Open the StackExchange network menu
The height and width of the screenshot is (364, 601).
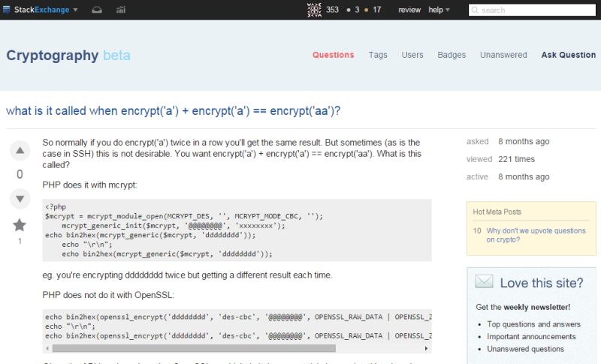[x=41, y=10]
